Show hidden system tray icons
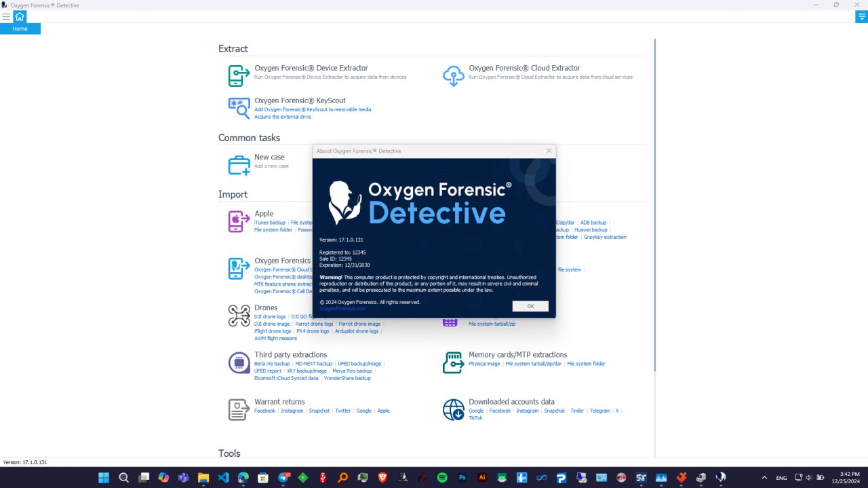The height and width of the screenshot is (488, 868). click(x=764, y=477)
